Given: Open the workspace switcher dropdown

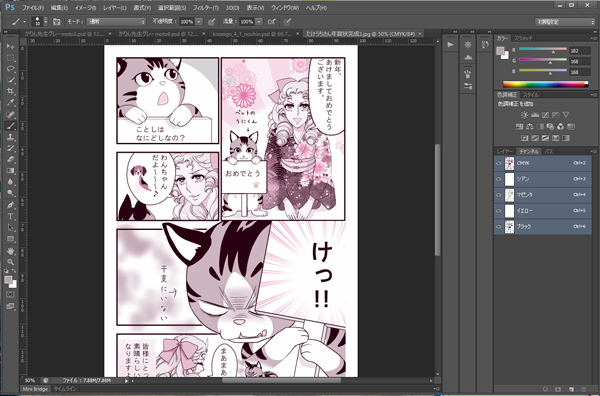Looking at the screenshot, I should [x=565, y=22].
